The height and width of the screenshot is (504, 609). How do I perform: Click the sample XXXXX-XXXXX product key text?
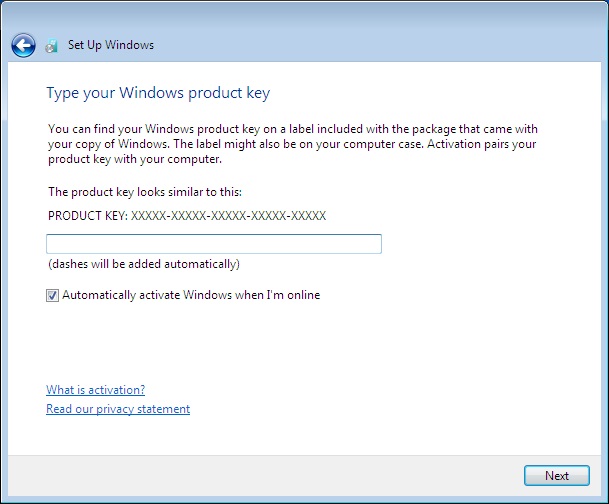tap(229, 215)
